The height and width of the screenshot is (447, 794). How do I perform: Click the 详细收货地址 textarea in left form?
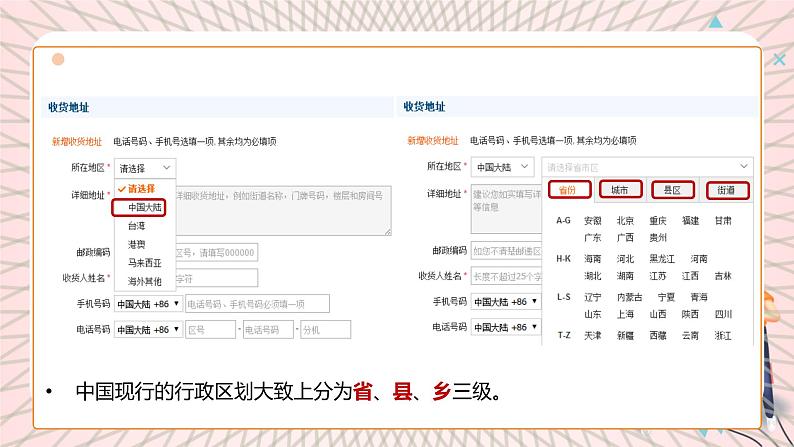[x=284, y=210]
